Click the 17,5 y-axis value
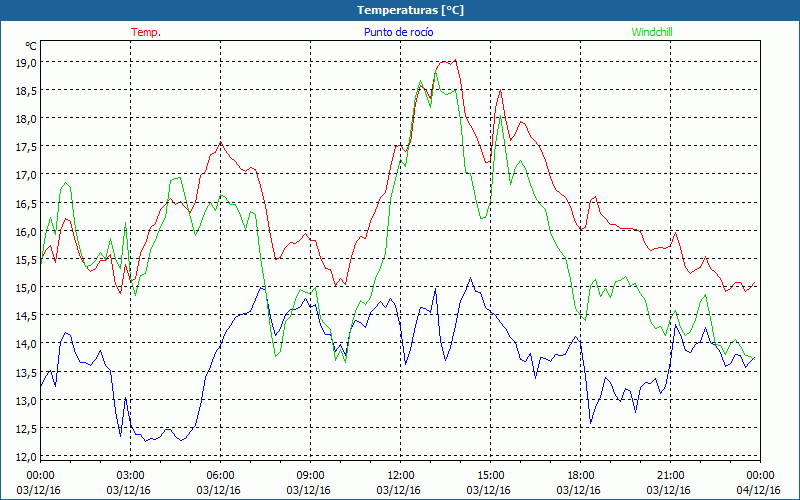The width and height of the screenshot is (800, 500). (x=27, y=147)
